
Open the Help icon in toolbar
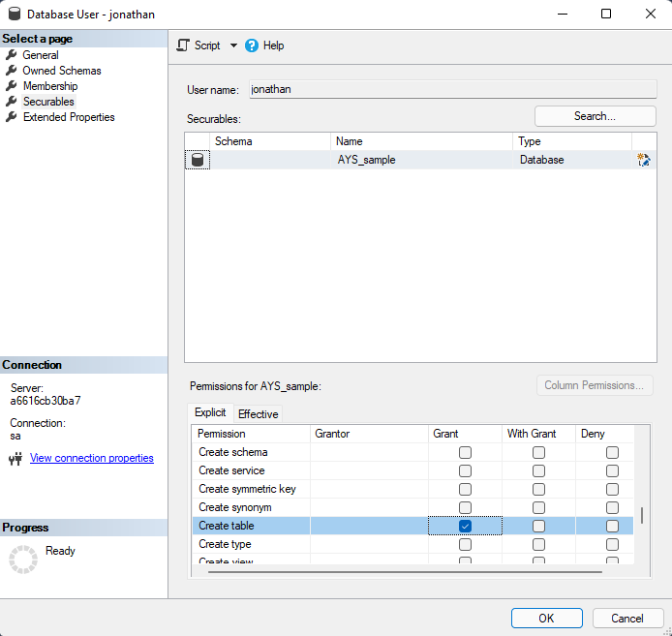(x=252, y=45)
